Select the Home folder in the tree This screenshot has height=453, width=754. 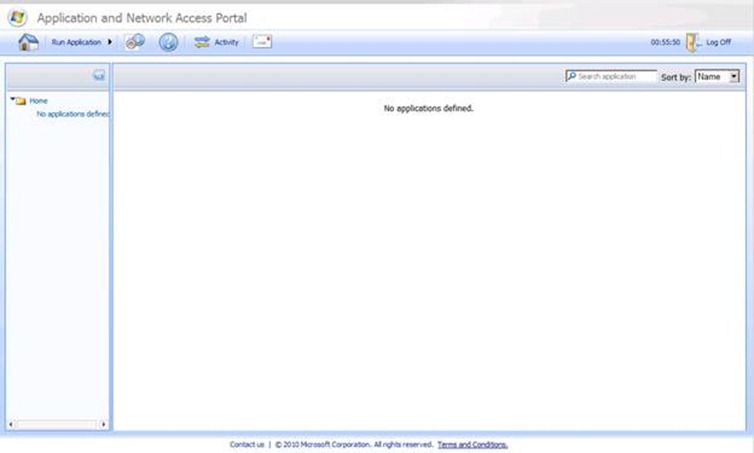click(x=38, y=101)
